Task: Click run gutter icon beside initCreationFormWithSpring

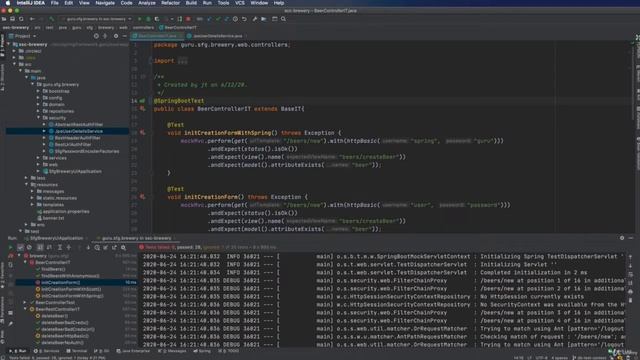Action: (142, 133)
